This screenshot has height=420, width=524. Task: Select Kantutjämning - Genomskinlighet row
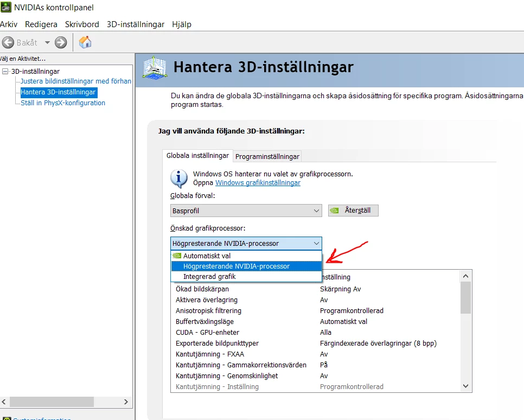coord(316,376)
